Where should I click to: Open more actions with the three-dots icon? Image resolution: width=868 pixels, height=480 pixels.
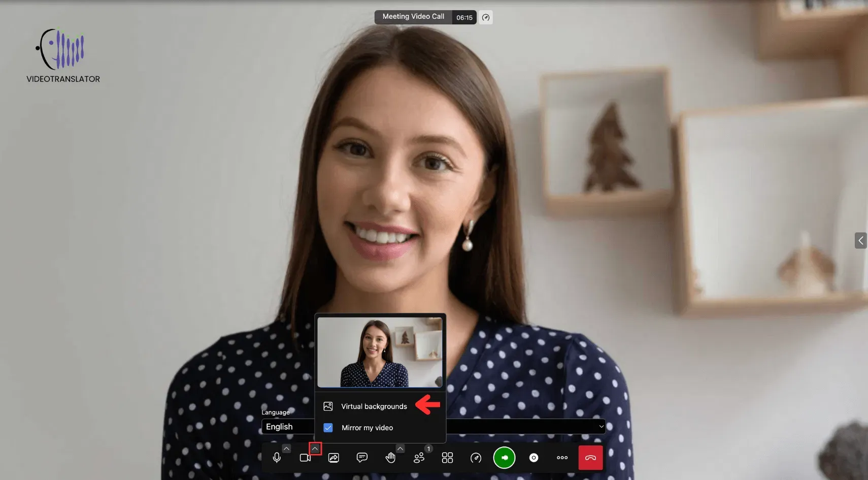click(562, 458)
